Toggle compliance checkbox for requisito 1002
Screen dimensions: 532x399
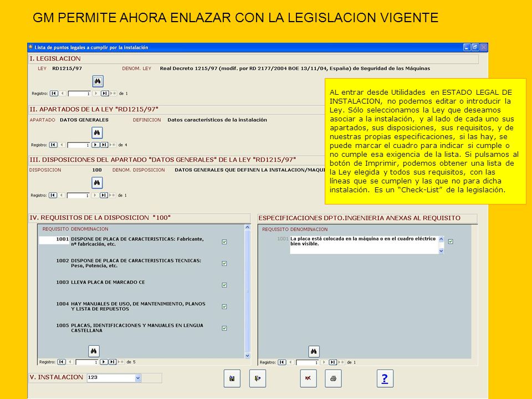pyautogui.click(x=224, y=264)
